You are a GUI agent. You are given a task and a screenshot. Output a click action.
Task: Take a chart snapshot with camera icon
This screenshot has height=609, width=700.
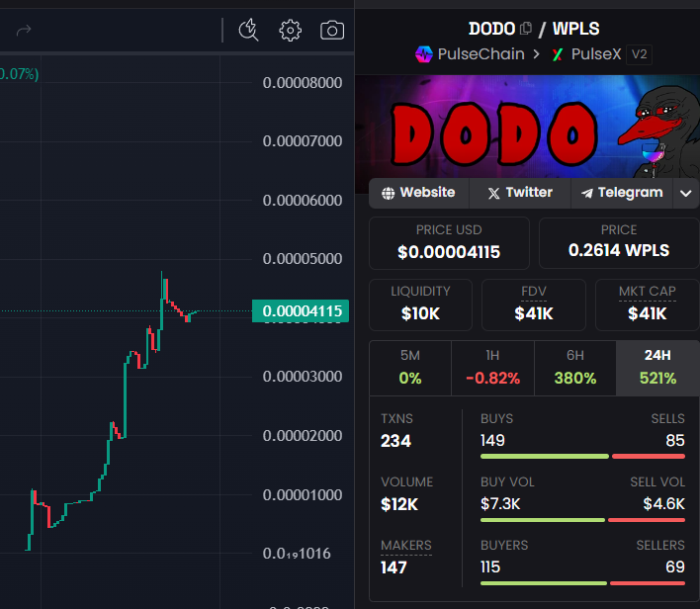coord(332,31)
